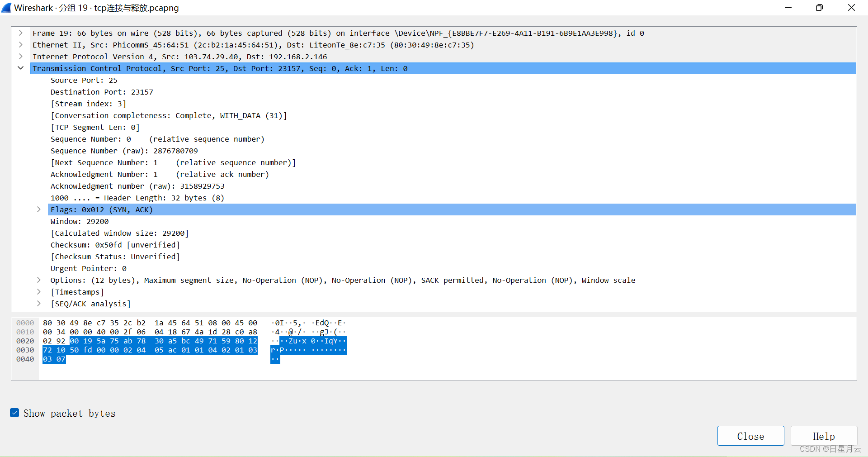Click hex offset 0020 row label
868x457 pixels.
pyautogui.click(x=25, y=341)
